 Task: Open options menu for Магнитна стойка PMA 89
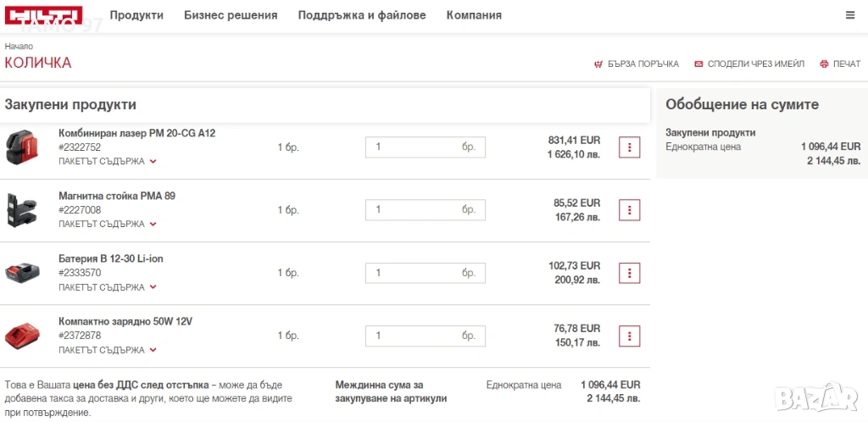tap(630, 210)
